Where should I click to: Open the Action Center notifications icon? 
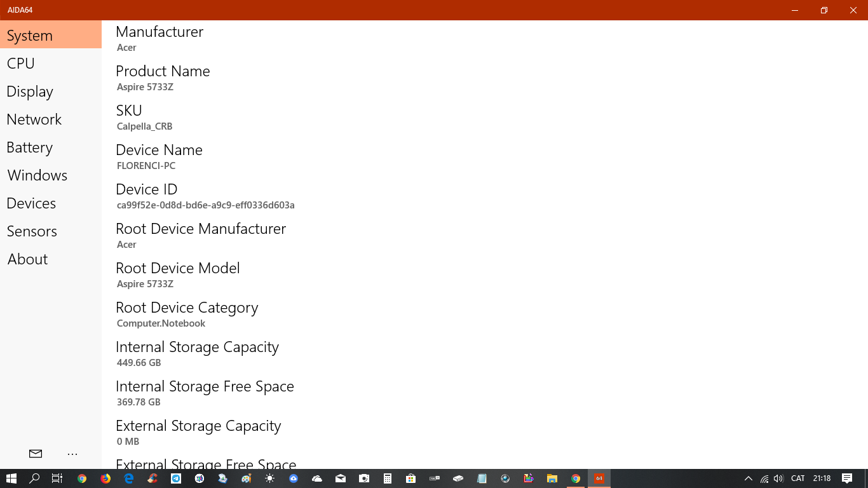[x=847, y=478]
